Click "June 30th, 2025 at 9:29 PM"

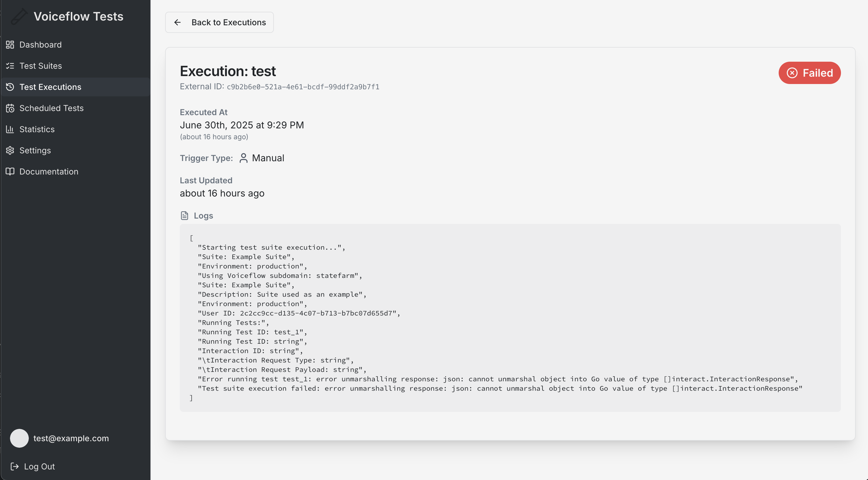click(242, 125)
